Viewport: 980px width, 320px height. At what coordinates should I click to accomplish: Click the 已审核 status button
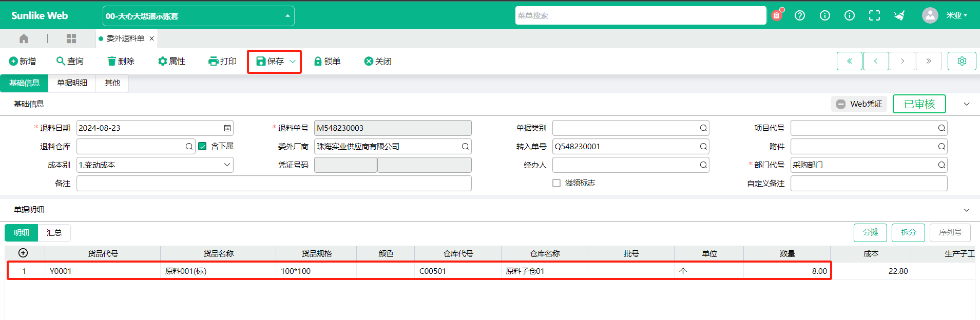click(919, 104)
